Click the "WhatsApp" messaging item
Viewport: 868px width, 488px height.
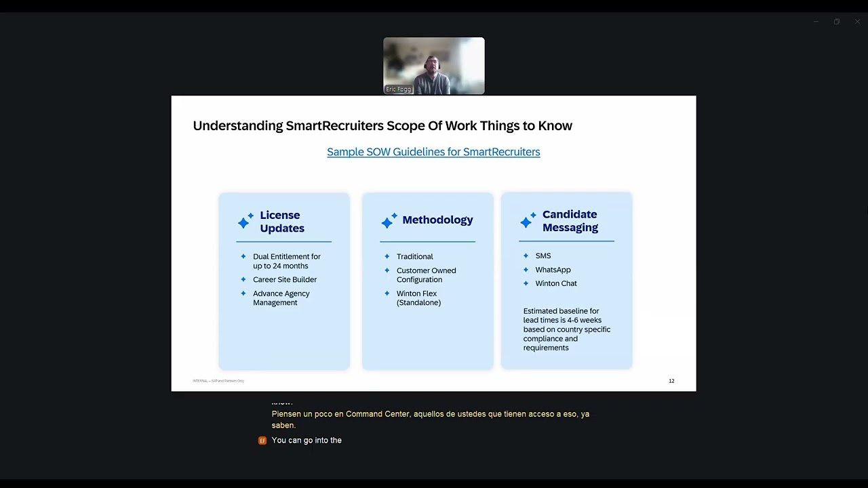[x=553, y=270]
